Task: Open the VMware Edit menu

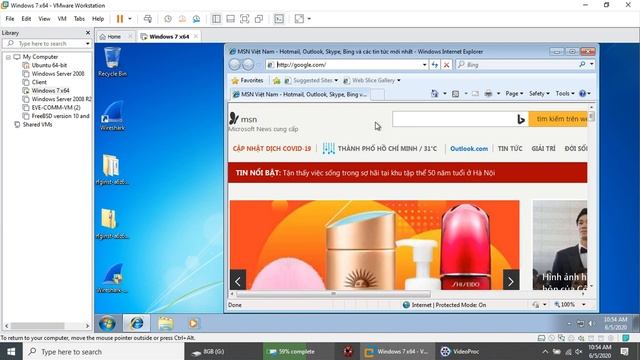Action: tap(26, 19)
